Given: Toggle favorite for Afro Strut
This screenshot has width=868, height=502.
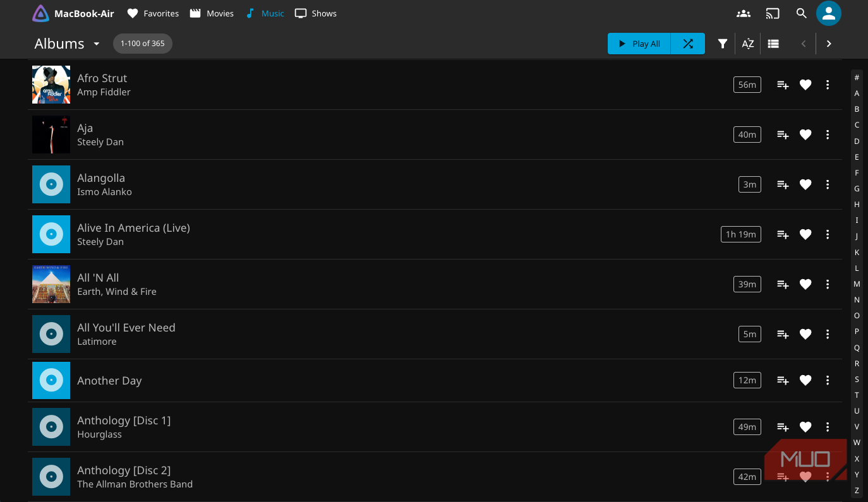Looking at the screenshot, I should (805, 85).
